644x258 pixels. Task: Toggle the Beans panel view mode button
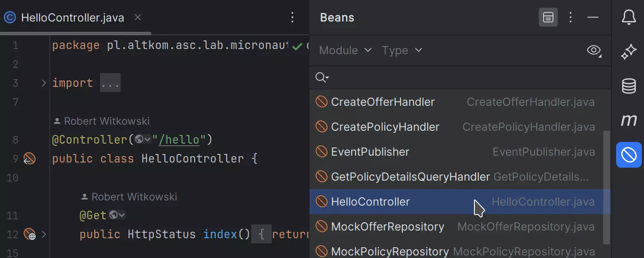coord(548,18)
